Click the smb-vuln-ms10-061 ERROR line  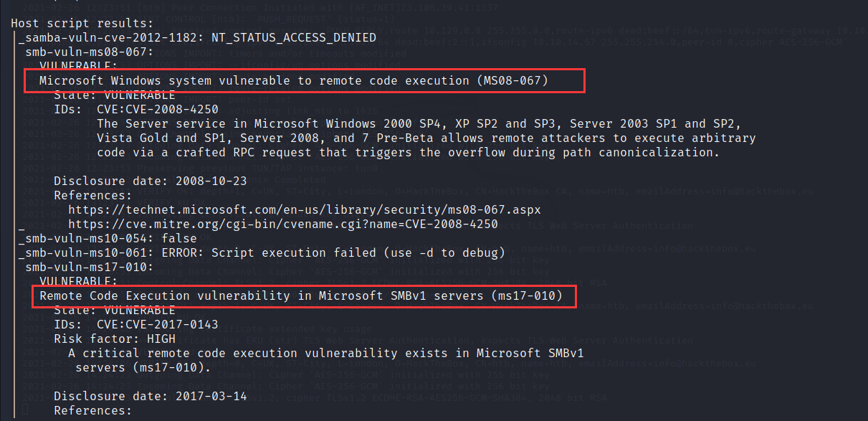262,252
